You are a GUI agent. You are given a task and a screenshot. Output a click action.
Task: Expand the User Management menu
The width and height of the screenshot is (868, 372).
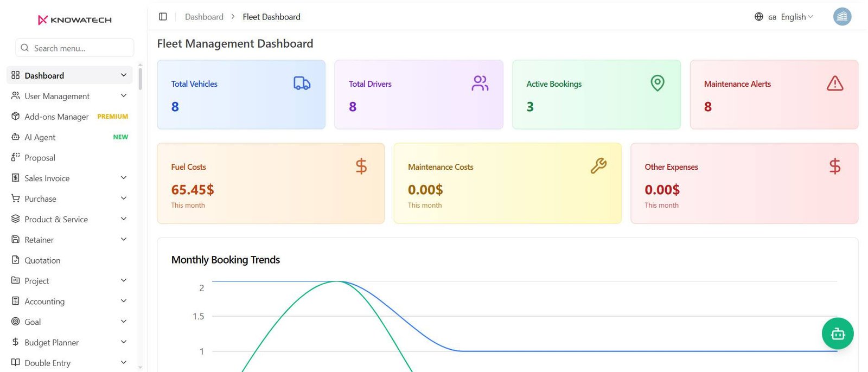pyautogui.click(x=69, y=96)
